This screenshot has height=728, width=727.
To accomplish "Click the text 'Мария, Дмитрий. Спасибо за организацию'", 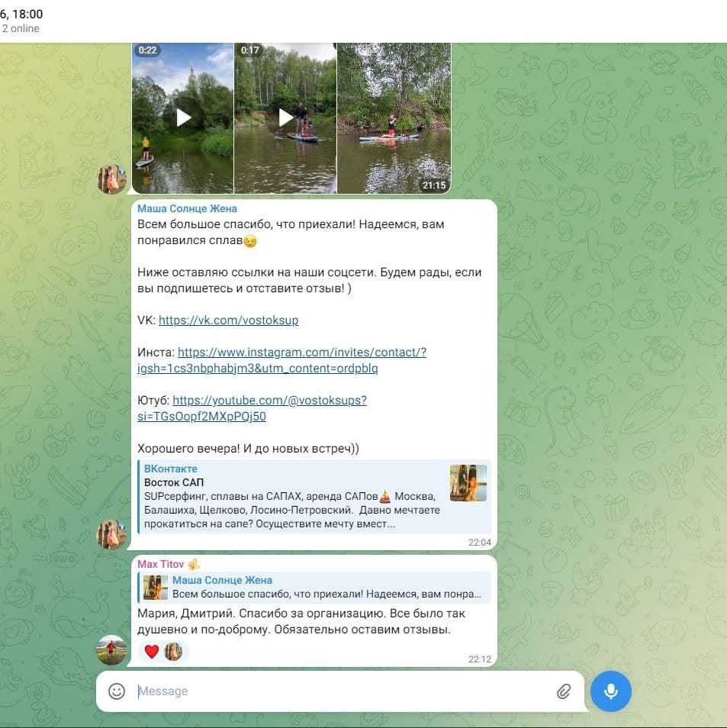I will (262, 614).
